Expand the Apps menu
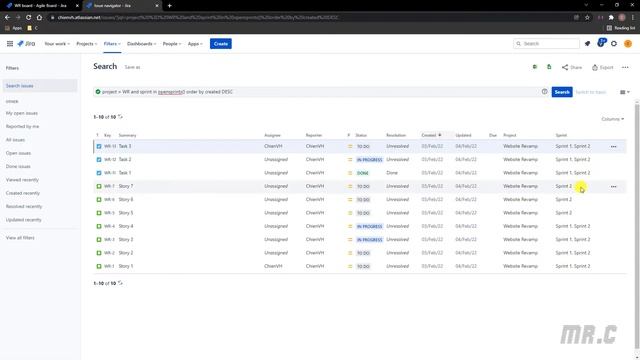The image size is (640, 360). [x=195, y=44]
